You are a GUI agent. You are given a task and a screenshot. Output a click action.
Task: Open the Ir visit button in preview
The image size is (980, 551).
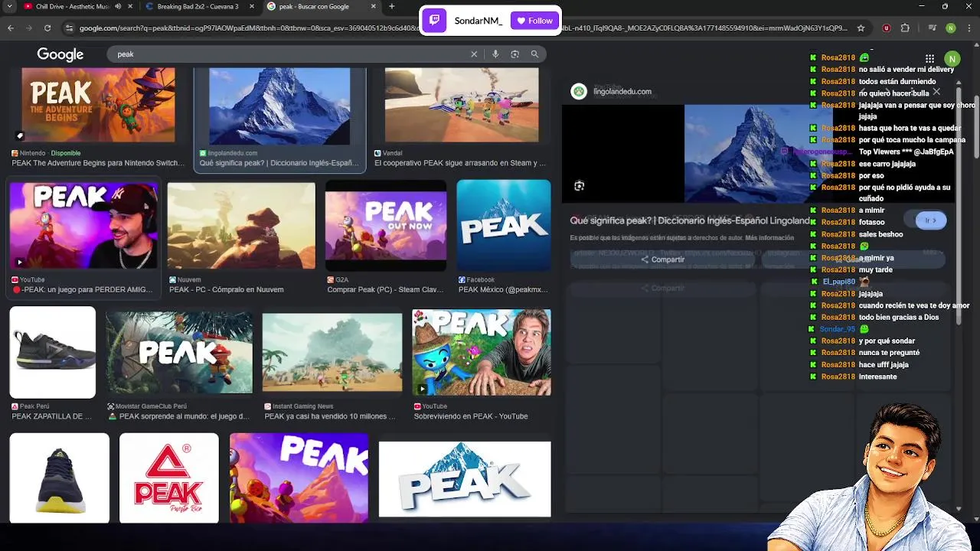[931, 220]
